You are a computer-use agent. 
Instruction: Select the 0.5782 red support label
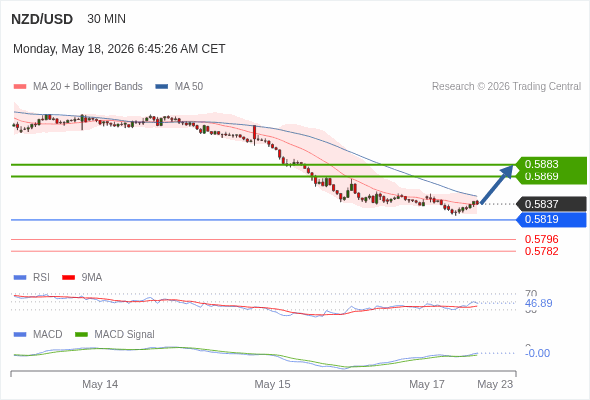541,251
